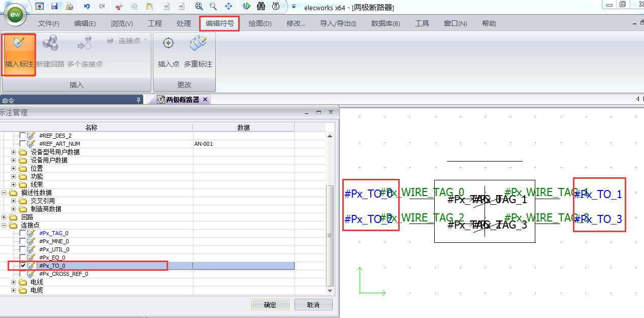The image size is (644, 318).
Task: Click the previous page arrow icon
Action: 167,6
